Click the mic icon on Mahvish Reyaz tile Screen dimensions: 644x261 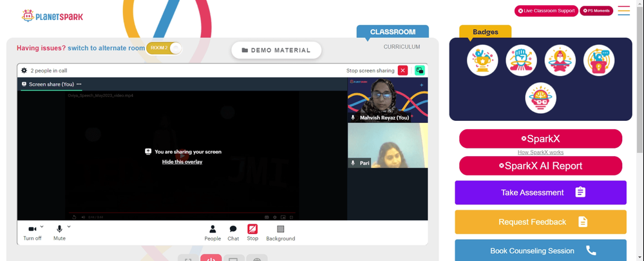tap(353, 118)
